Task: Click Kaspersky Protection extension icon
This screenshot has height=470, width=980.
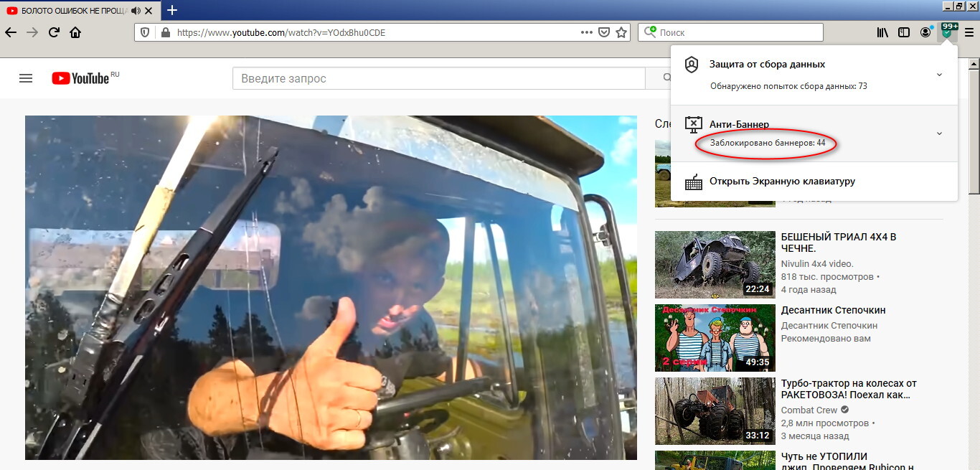Action: tap(948, 32)
